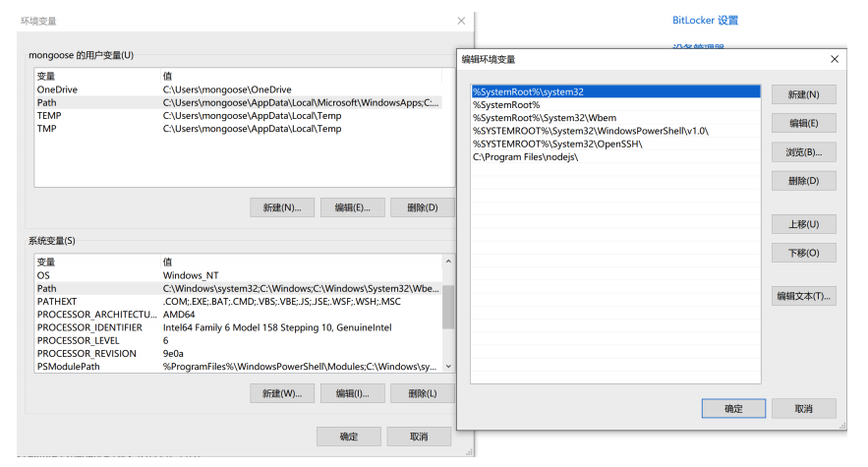The width and height of the screenshot is (868, 467).
Task: Click the 变量 column header in user variables
Action: coord(97,76)
